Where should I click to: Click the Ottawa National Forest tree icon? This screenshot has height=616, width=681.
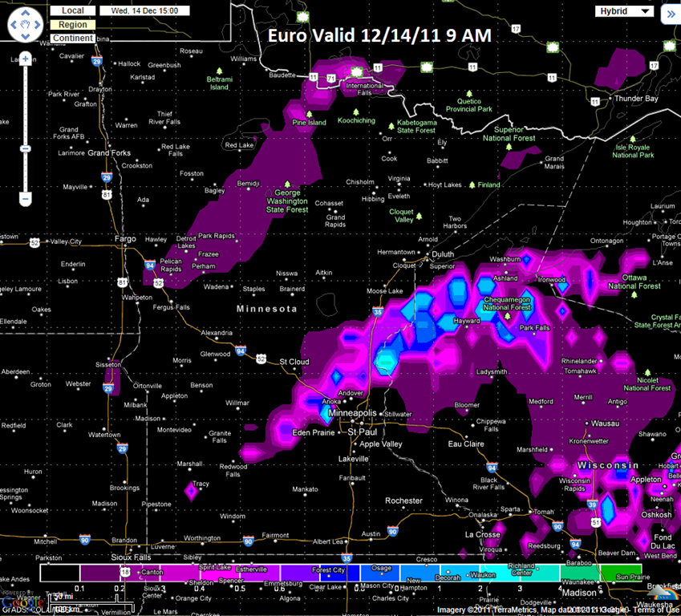(x=634, y=294)
